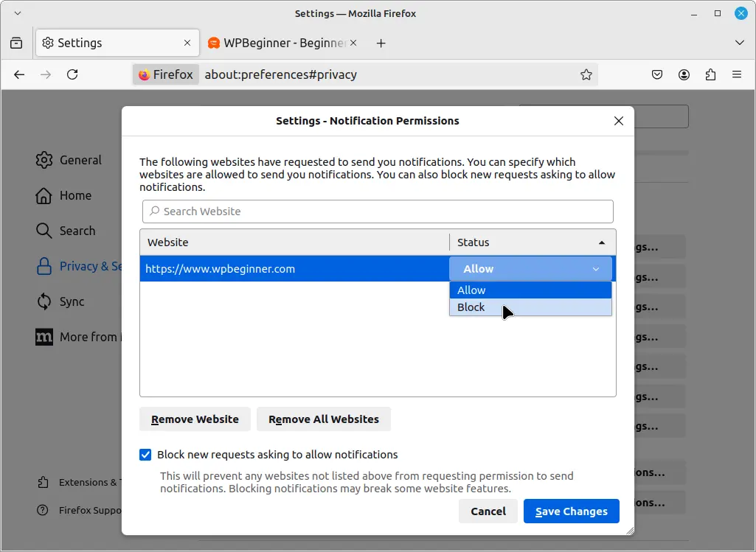This screenshot has width=756, height=552.
Task: Click the Firefox Support help icon
Action: [x=43, y=510]
